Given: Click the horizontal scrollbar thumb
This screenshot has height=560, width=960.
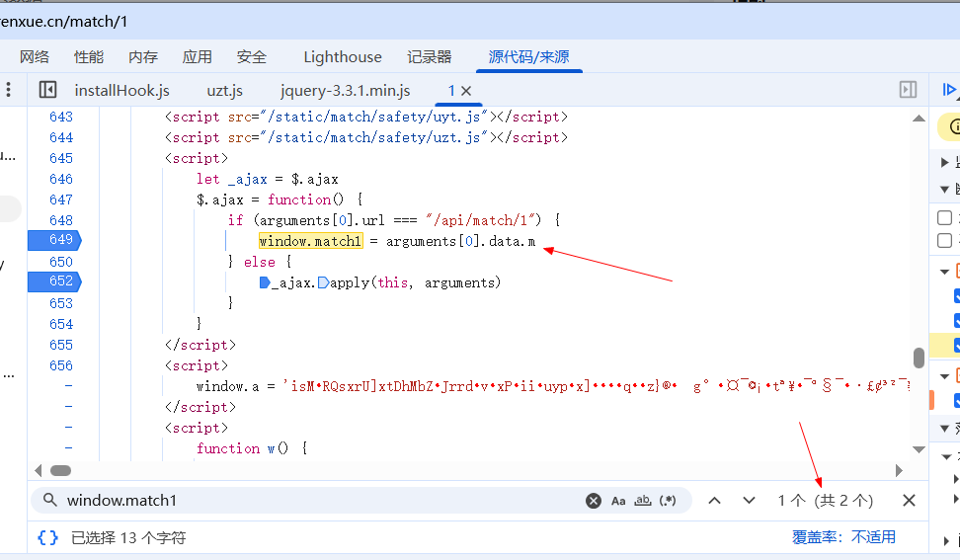Looking at the screenshot, I should [x=60, y=470].
